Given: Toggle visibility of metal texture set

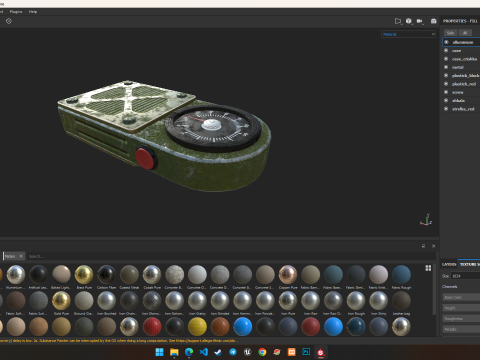Looking at the screenshot, I should pyautogui.click(x=446, y=67).
